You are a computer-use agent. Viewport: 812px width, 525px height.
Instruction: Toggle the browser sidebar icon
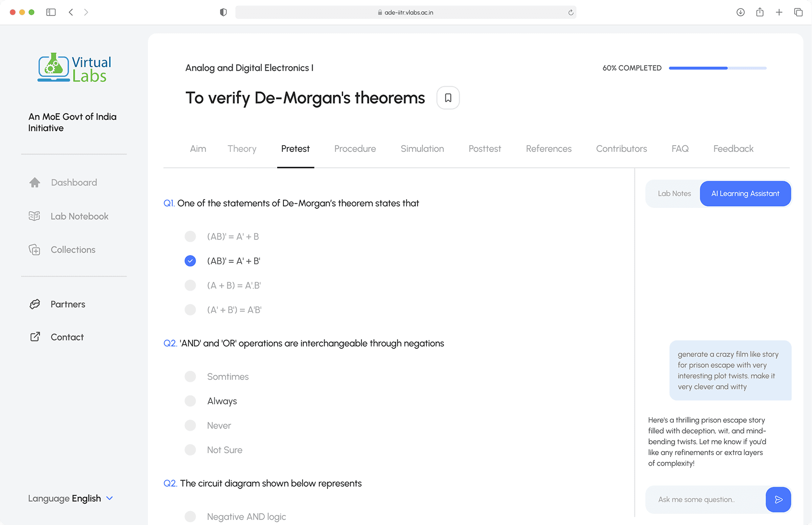pos(51,12)
